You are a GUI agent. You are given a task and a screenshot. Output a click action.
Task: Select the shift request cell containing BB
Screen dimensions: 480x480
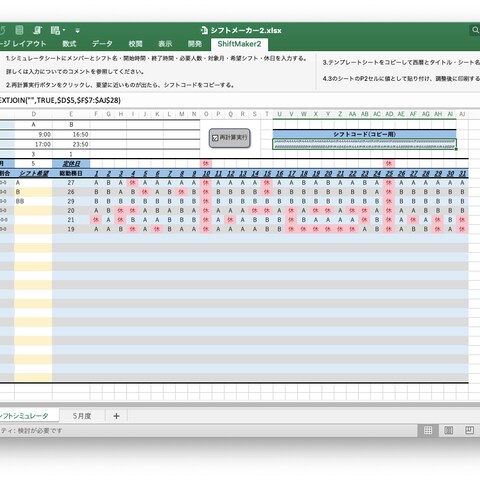click(x=33, y=201)
